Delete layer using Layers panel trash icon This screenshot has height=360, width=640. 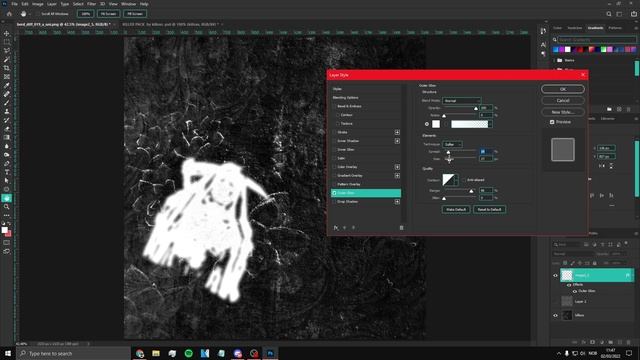[629, 342]
